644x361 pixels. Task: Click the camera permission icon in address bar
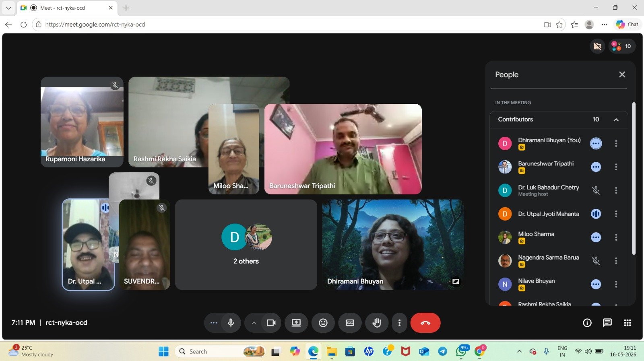pyautogui.click(x=547, y=25)
